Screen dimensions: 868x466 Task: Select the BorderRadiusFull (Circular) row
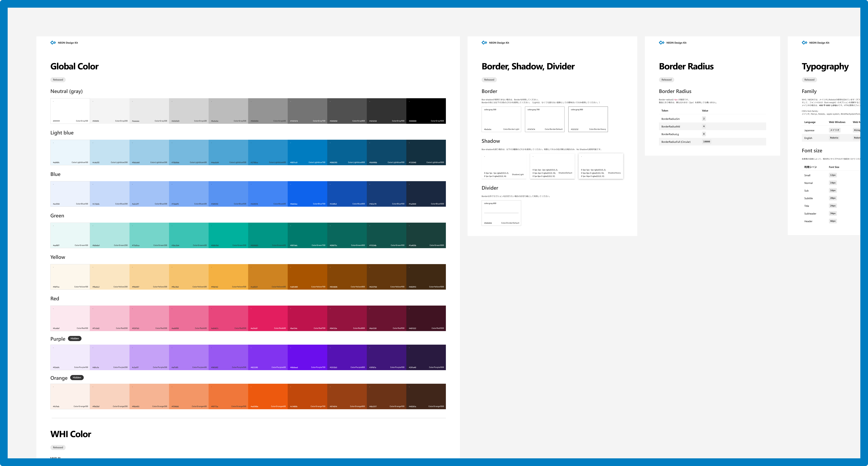click(712, 142)
